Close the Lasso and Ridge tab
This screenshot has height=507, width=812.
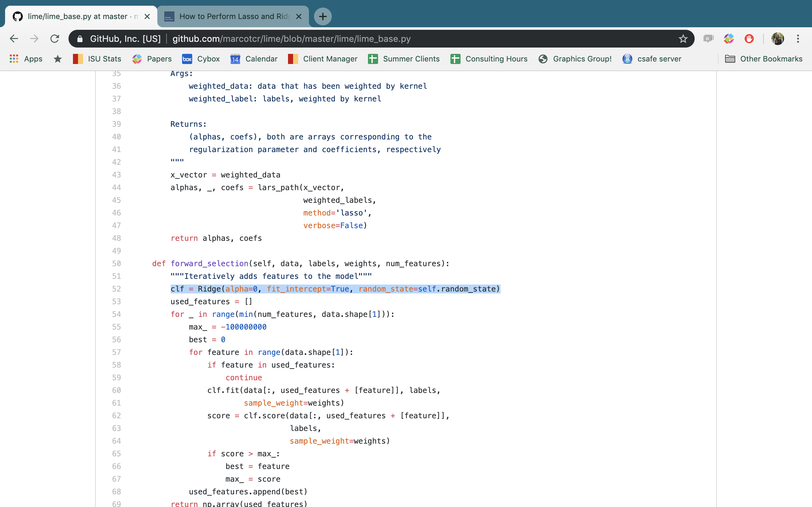pyautogui.click(x=298, y=16)
